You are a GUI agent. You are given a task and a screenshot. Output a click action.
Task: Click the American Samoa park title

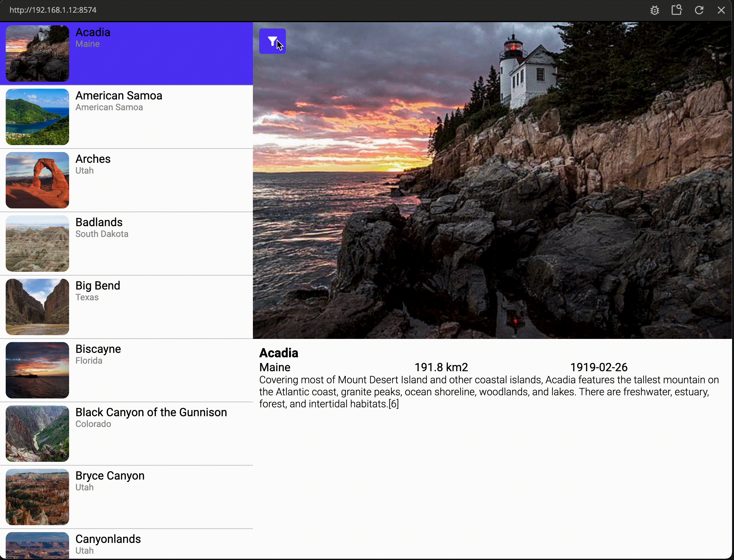(x=119, y=96)
